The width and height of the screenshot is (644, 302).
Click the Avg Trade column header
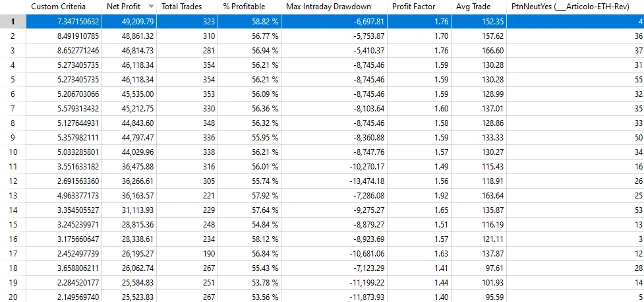tap(479, 7)
